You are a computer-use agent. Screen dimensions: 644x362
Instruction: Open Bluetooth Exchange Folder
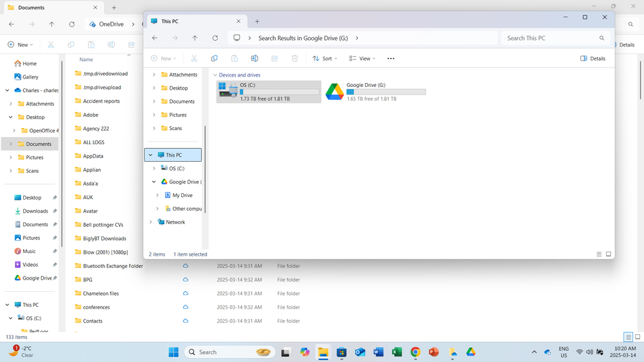pyautogui.click(x=109, y=266)
